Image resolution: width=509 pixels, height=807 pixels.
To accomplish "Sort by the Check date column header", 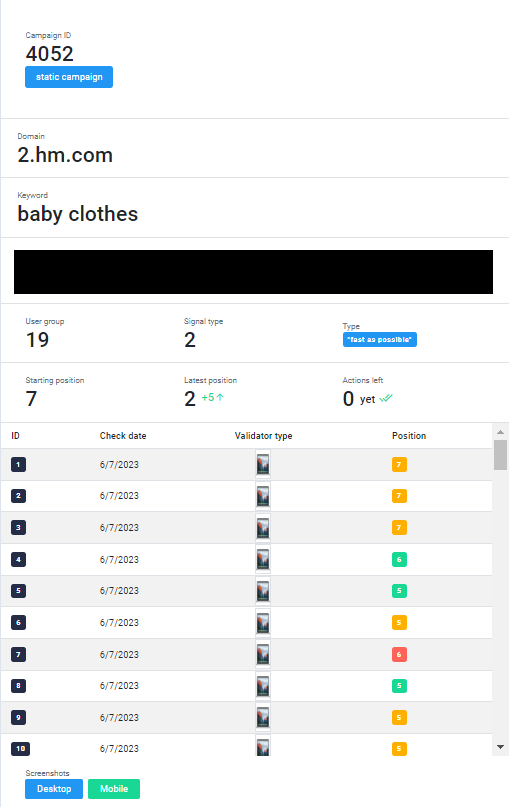I will click(123, 436).
